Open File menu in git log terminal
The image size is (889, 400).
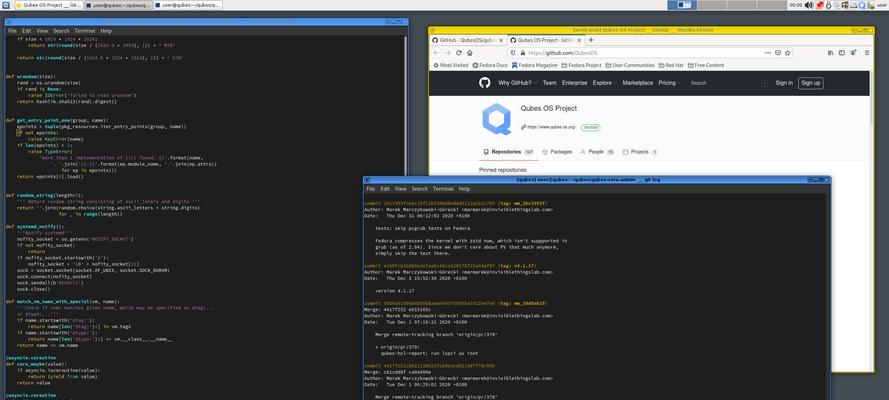coord(371,189)
